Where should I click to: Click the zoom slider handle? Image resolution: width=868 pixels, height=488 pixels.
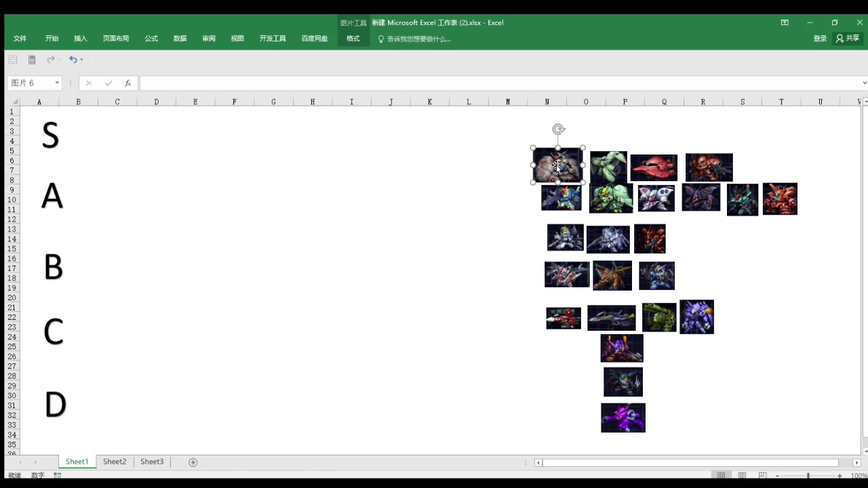coord(808,476)
